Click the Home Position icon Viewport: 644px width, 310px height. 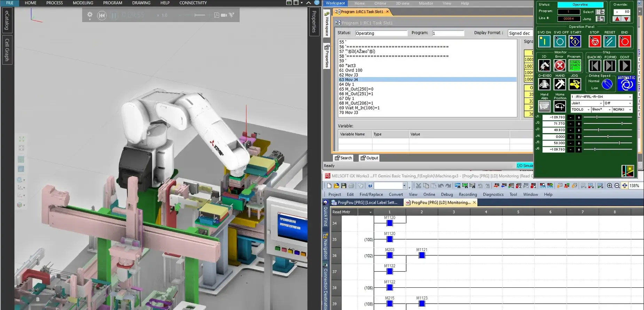[559, 107]
